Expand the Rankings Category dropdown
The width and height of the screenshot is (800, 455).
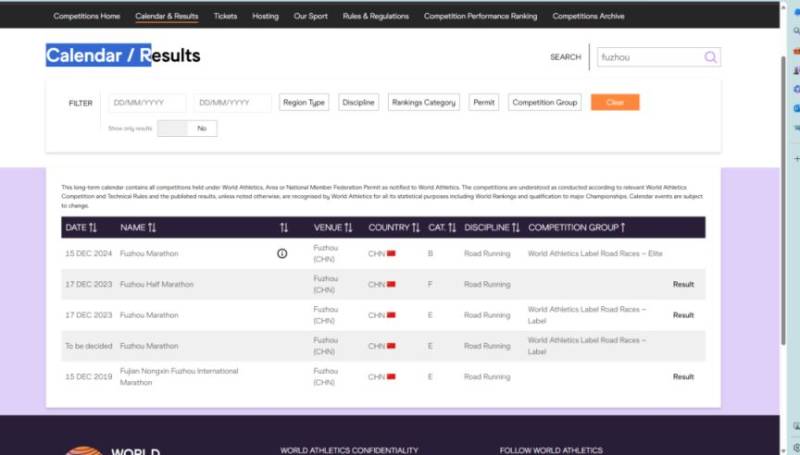point(423,102)
